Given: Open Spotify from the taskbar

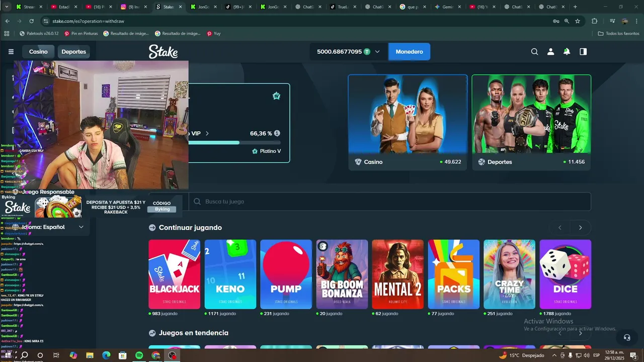Looking at the screenshot, I should coord(139,355).
